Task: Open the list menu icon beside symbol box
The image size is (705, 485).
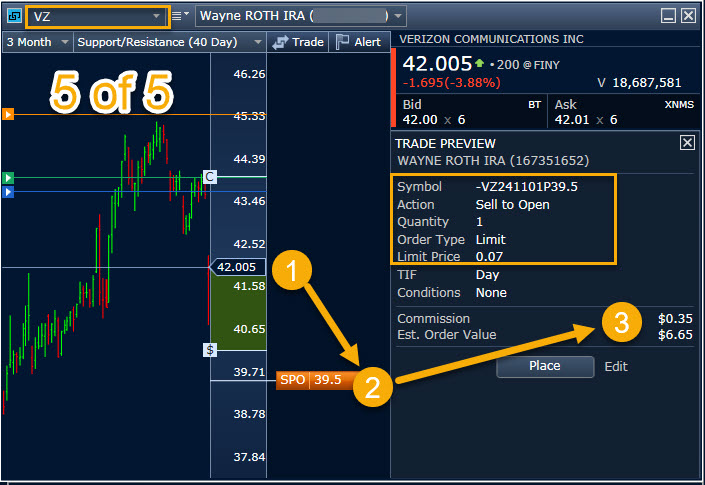Action: 180,16
